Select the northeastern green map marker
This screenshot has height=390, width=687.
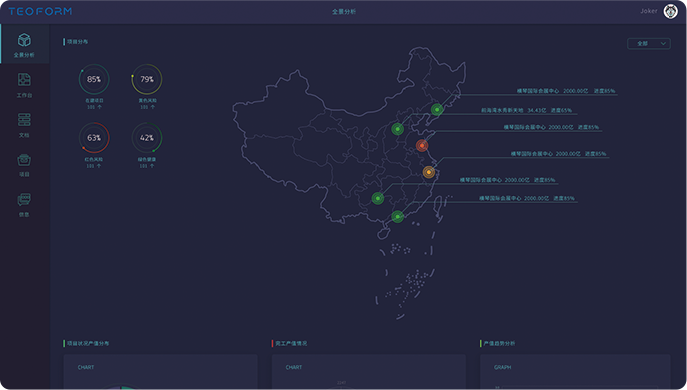click(x=437, y=109)
